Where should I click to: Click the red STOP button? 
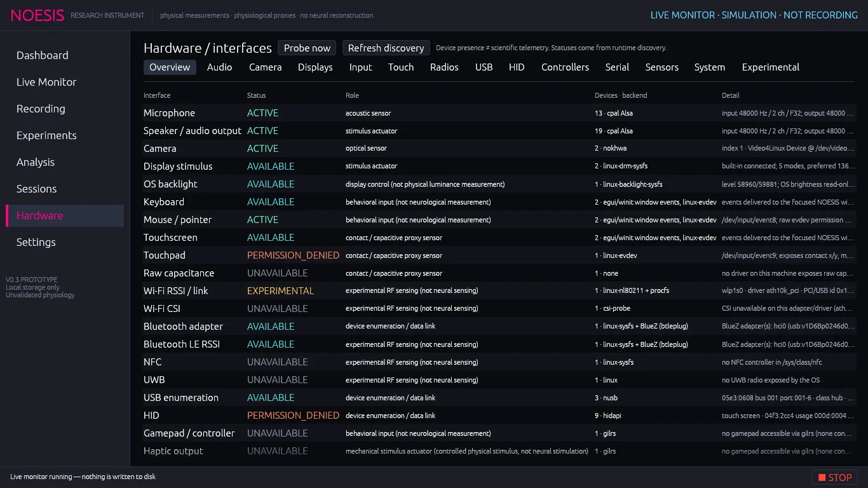pos(834,477)
